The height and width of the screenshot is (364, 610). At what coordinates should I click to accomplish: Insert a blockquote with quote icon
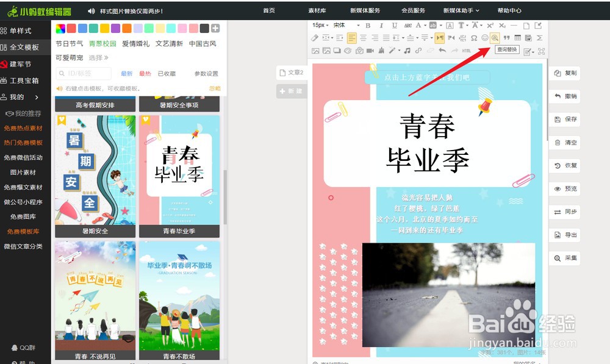506,38
